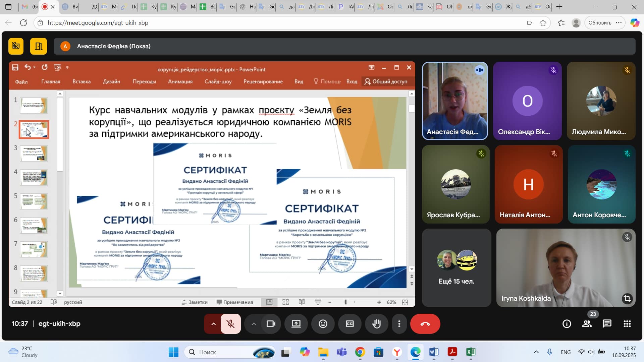The image size is (644, 362).
Task: Open the video settings chevron
Action: tap(254, 324)
